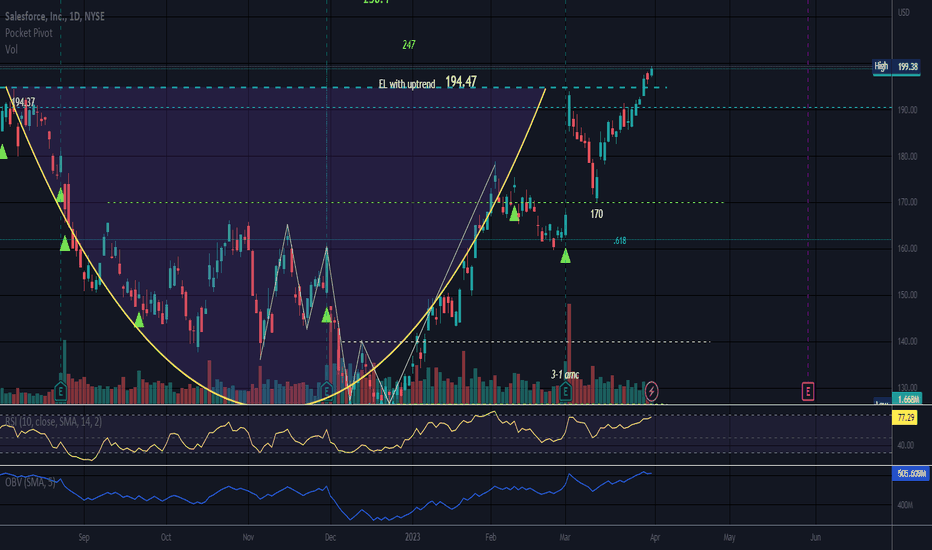Click the '3-1 amc' note text
The image size is (932, 550).
tap(565, 374)
